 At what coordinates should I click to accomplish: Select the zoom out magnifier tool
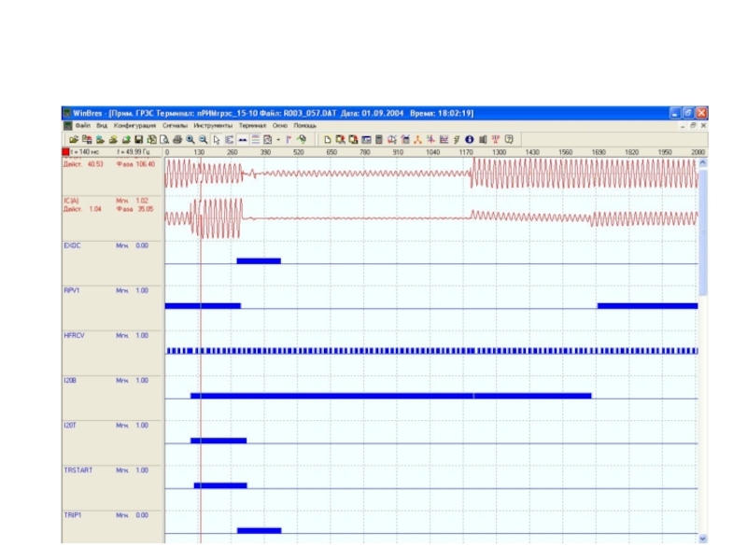pos(203,139)
